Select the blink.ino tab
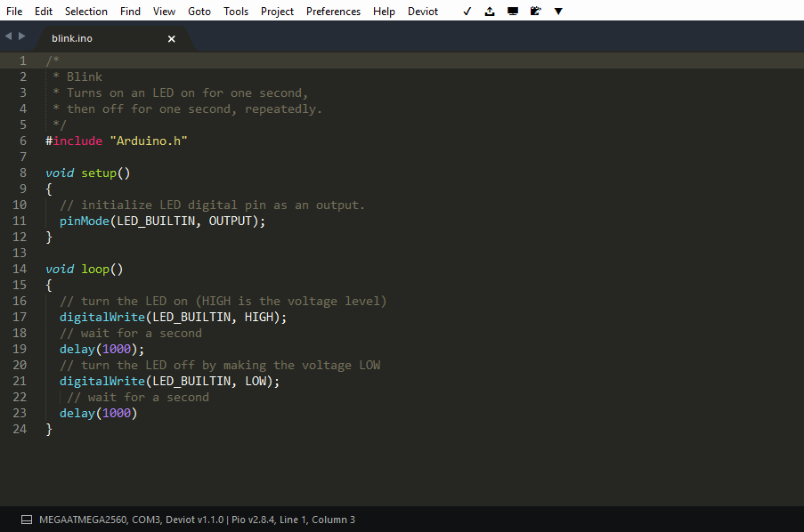804x532 pixels. click(x=73, y=39)
